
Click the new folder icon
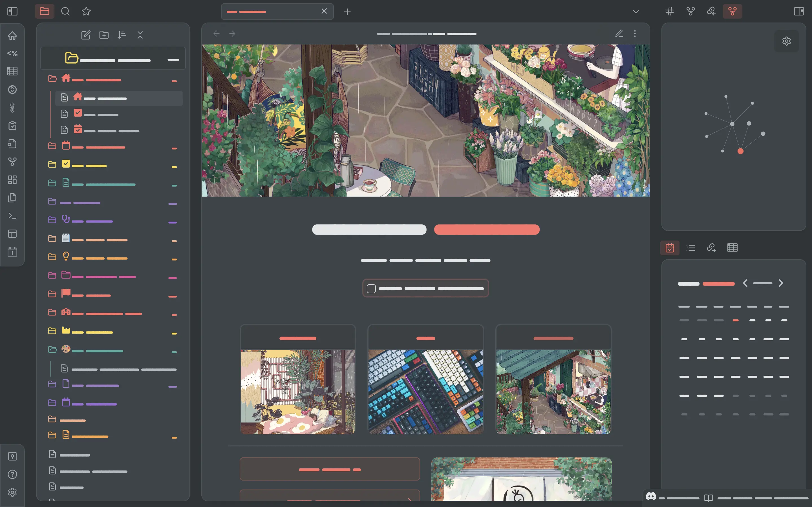pyautogui.click(x=104, y=35)
